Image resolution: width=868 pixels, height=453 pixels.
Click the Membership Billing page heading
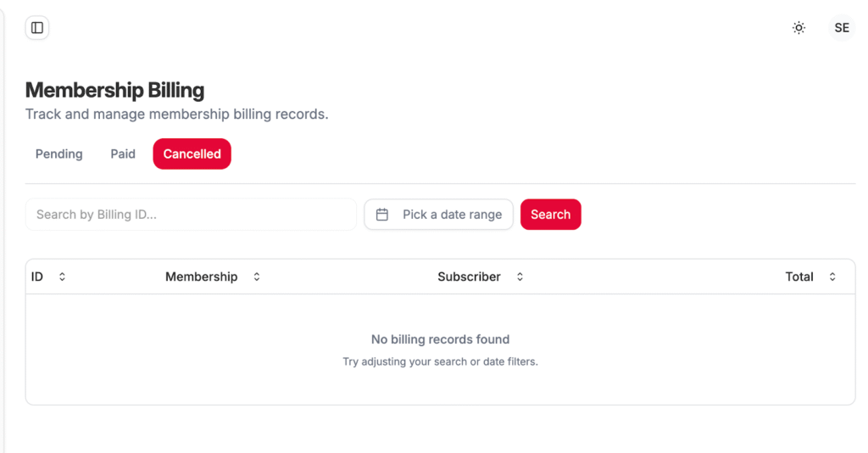pyautogui.click(x=114, y=90)
